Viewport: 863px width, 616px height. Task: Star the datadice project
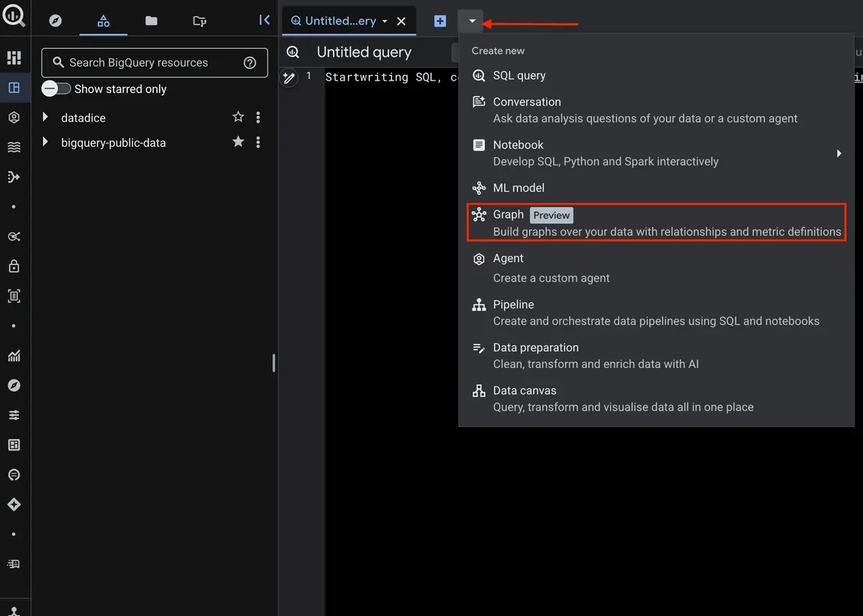click(x=238, y=117)
